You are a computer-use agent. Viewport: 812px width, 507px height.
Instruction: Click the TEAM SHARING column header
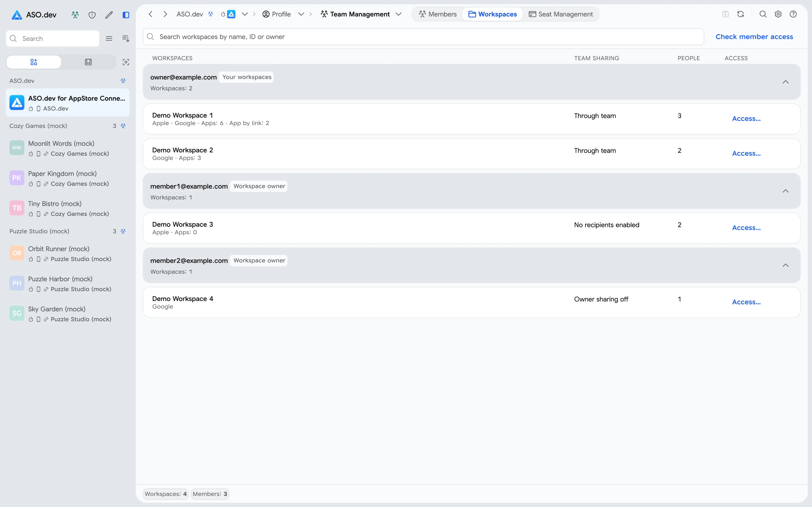[x=597, y=58]
